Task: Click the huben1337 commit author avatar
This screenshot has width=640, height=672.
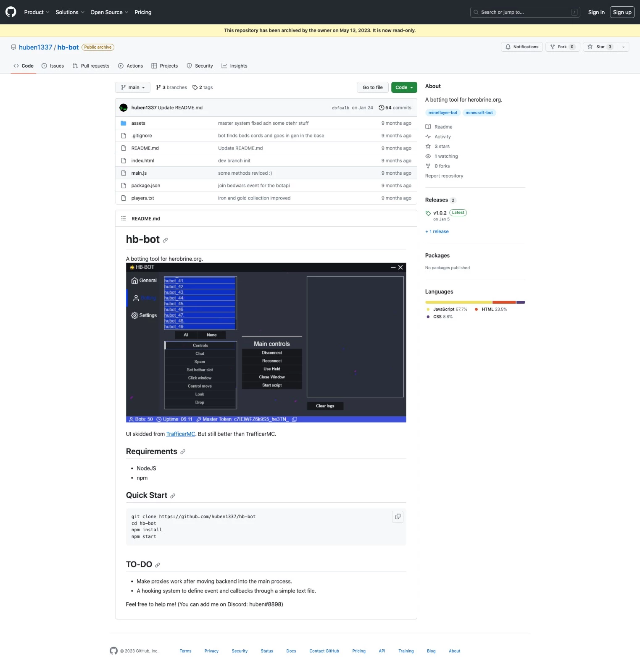Action: [x=124, y=108]
